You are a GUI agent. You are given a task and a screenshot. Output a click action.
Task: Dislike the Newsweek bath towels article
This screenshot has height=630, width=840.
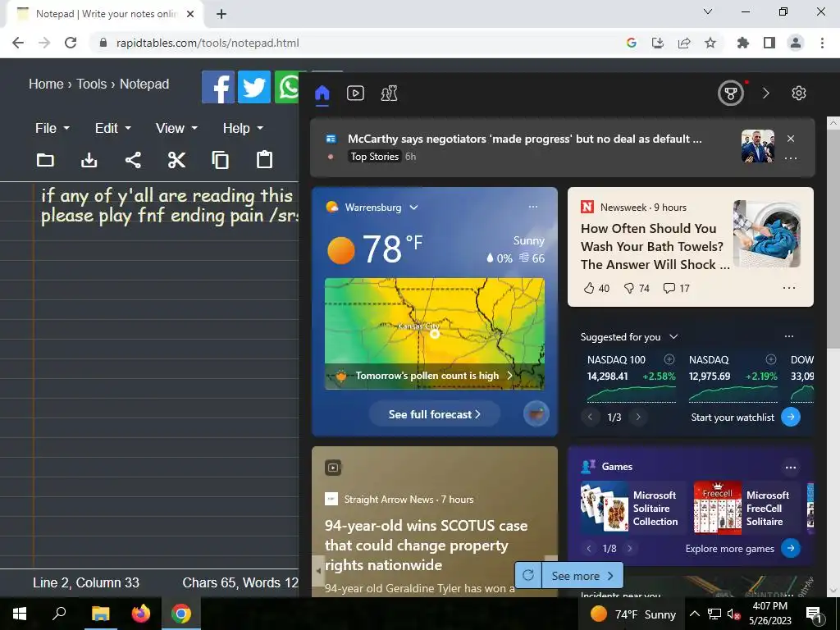coord(637,288)
